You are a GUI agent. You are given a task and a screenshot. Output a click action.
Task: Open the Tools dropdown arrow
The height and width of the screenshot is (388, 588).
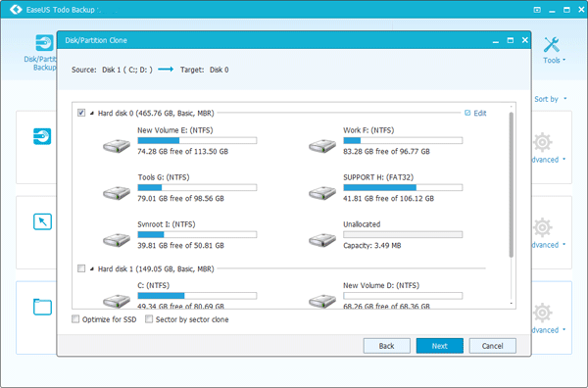click(563, 60)
